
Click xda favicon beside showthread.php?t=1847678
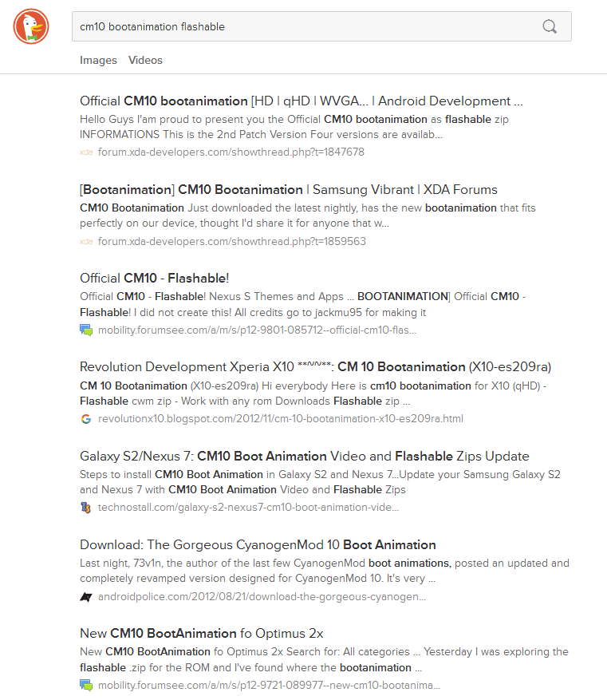point(86,152)
